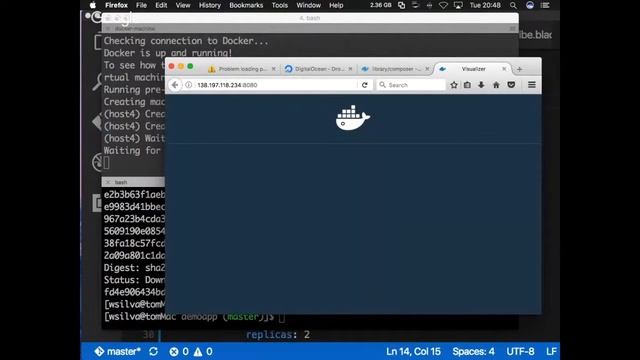The height and width of the screenshot is (360, 640).
Task: Open the Apple menu
Action: [93, 5]
